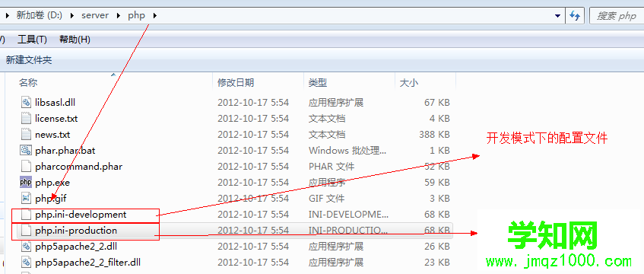
Task: Select the file name php.ini-production
Action: [76, 231]
